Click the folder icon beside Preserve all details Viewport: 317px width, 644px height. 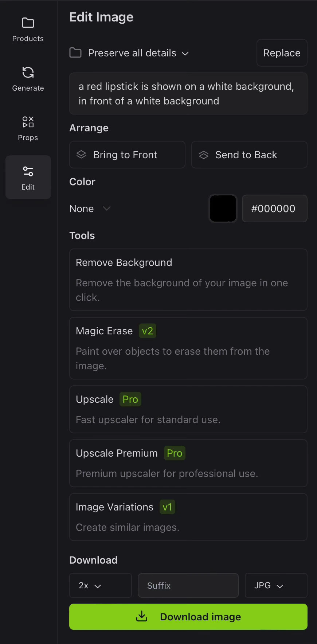75,53
